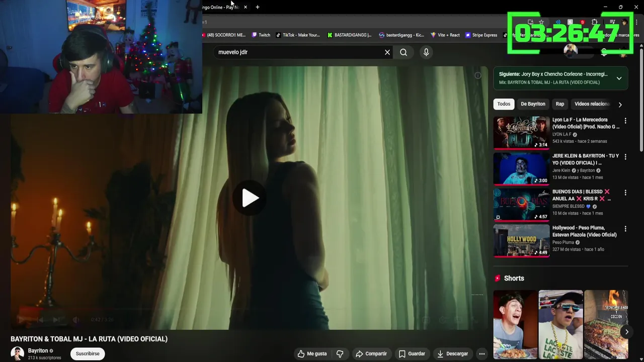Select the 'Rap' filter chip
Screen dimensions: 644x362
point(560,104)
